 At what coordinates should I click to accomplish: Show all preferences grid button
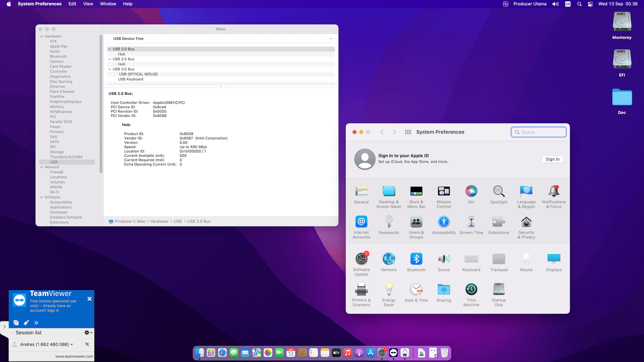click(x=408, y=132)
